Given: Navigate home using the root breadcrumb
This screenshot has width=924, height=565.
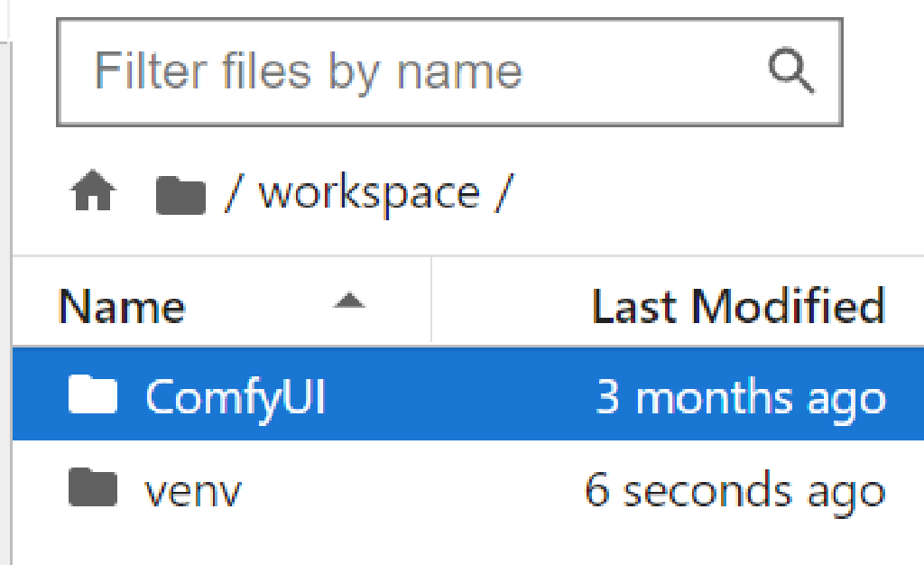Looking at the screenshot, I should pos(93,190).
